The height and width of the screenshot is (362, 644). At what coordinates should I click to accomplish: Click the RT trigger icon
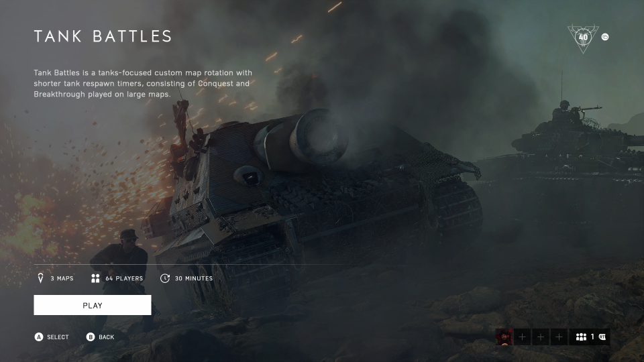602,337
